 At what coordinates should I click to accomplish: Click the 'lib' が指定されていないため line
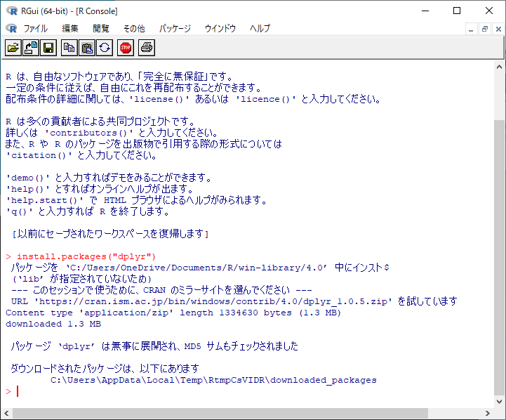pos(81,279)
